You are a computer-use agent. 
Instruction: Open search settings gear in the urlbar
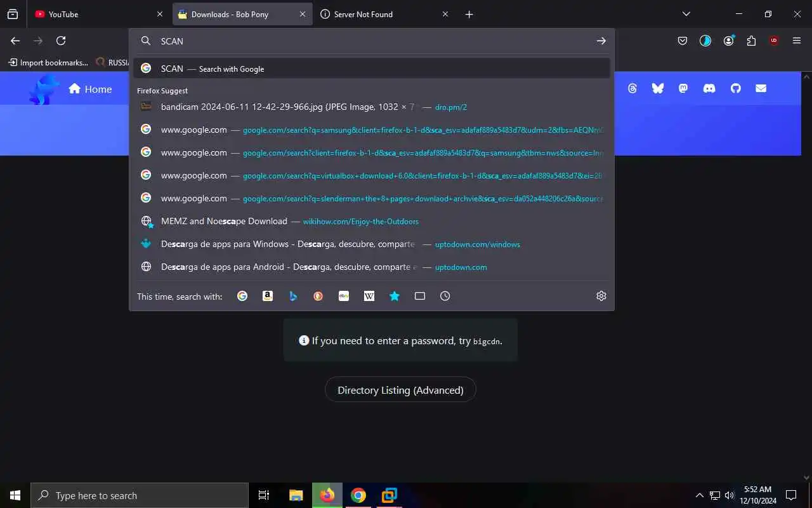(x=601, y=296)
